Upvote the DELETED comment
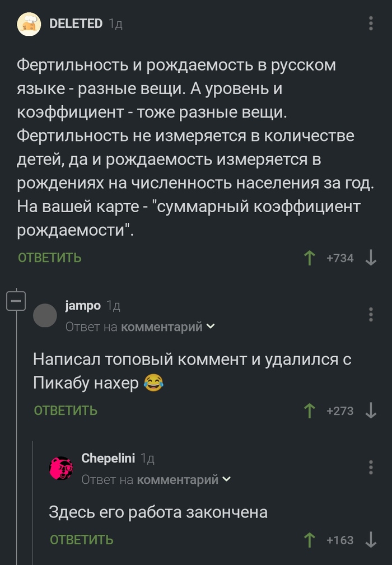The image size is (392, 565). 309,258
